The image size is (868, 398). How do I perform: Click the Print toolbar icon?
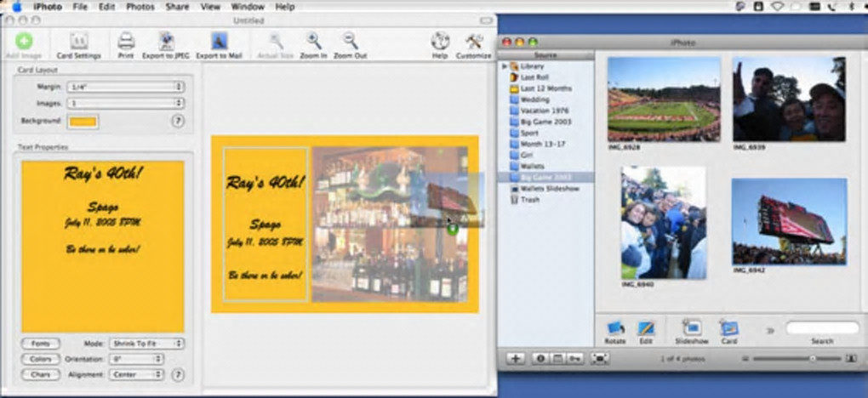[126, 41]
